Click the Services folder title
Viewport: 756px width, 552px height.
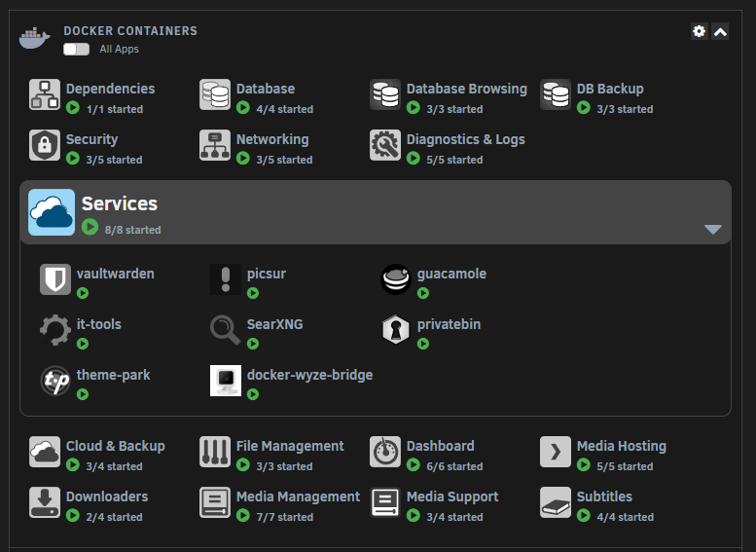point(119,203)
